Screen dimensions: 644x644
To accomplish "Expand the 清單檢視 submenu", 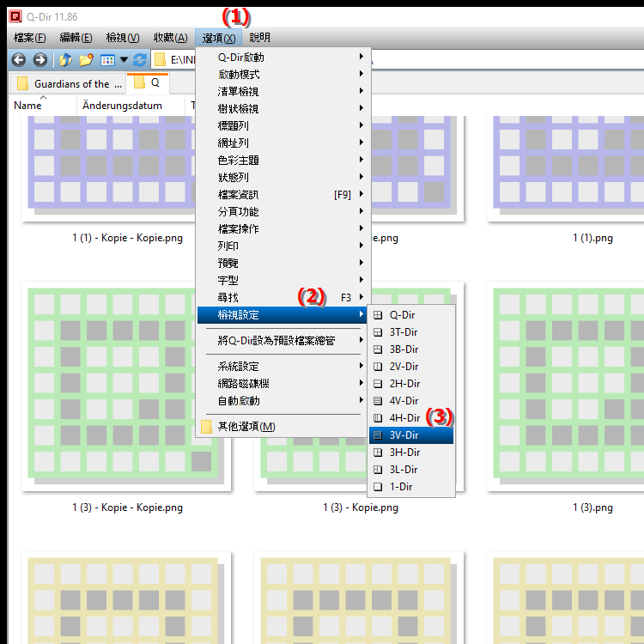I will (283, 92).
